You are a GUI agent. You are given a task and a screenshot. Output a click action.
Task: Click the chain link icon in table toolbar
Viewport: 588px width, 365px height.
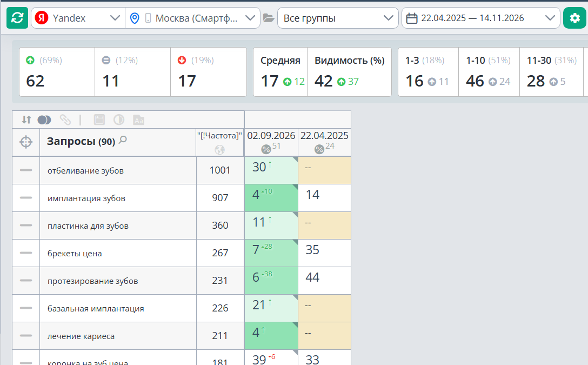click(x=65, y=120)
